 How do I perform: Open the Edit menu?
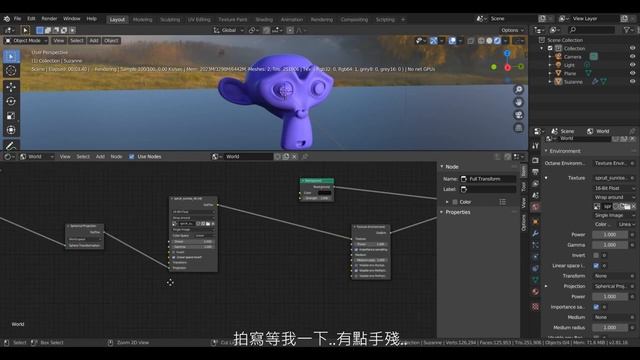pos(31,19)
